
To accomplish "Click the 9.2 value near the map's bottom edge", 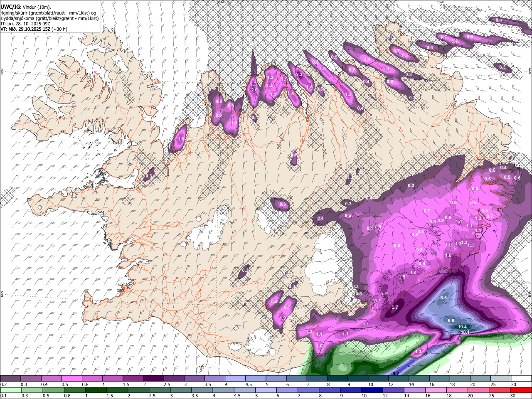I will pyautogui.click(x=396, y=374).
